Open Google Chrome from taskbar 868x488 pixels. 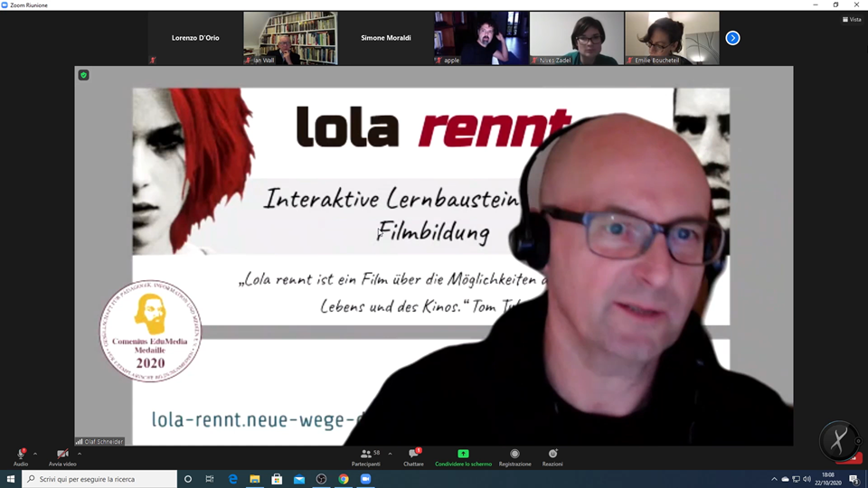click(x=344, y=479)
